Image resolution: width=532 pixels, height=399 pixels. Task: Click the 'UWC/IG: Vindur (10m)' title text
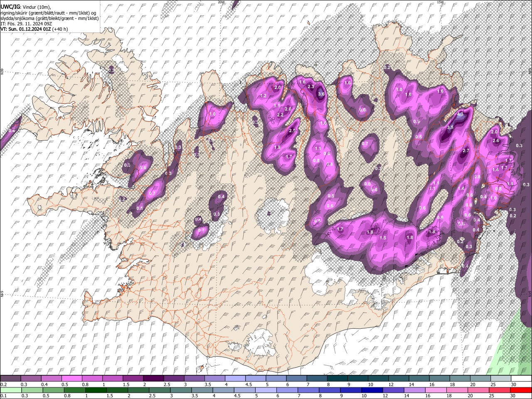(25, 7)
